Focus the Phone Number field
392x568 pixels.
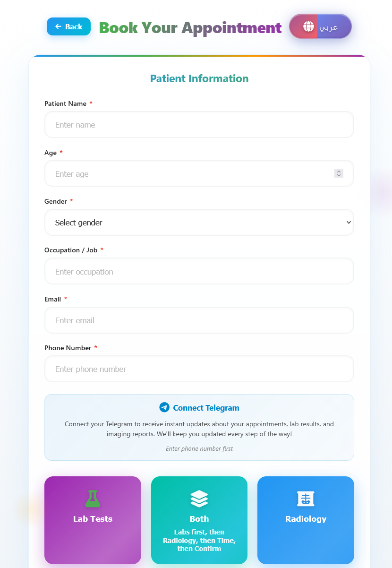(x=199, y=369)
